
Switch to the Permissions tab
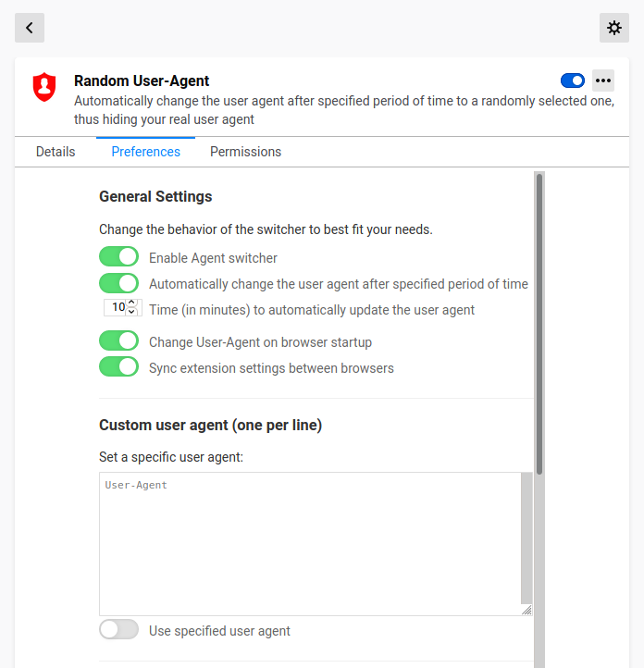tap(245, 152)
